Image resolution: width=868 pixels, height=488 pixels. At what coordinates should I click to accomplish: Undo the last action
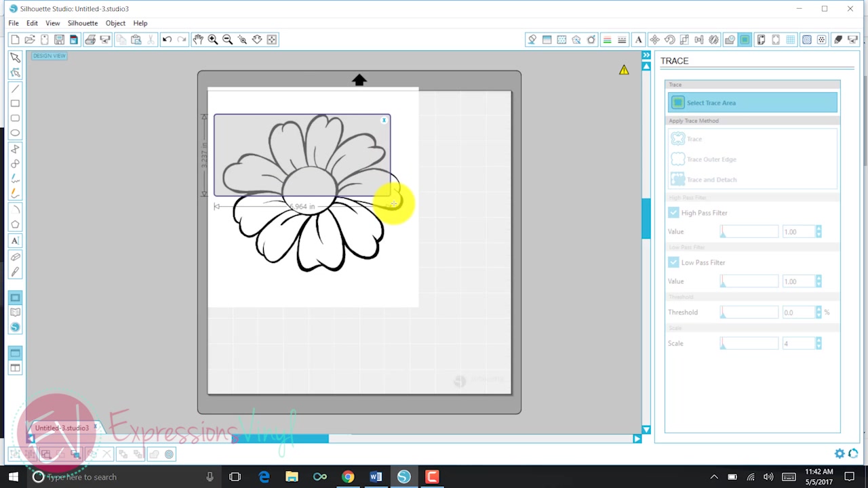click(167, 40)
